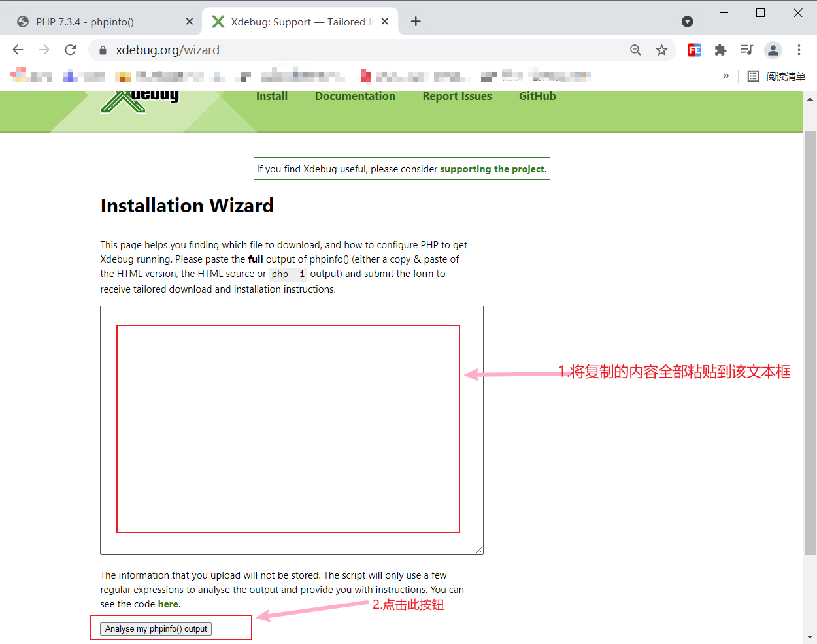Bookmark this page with the star icon
This screenshot has width=817, height=644.
click(x=661, y=50)
